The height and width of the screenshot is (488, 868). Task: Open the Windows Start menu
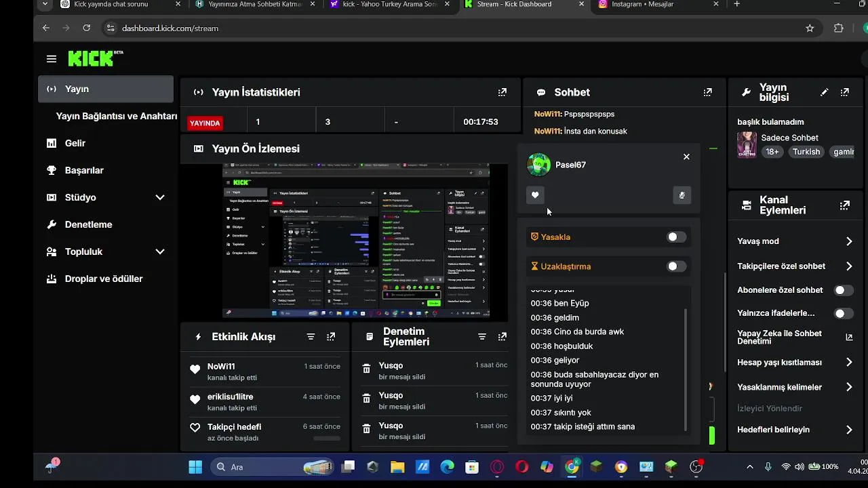[x=195, y=467]
